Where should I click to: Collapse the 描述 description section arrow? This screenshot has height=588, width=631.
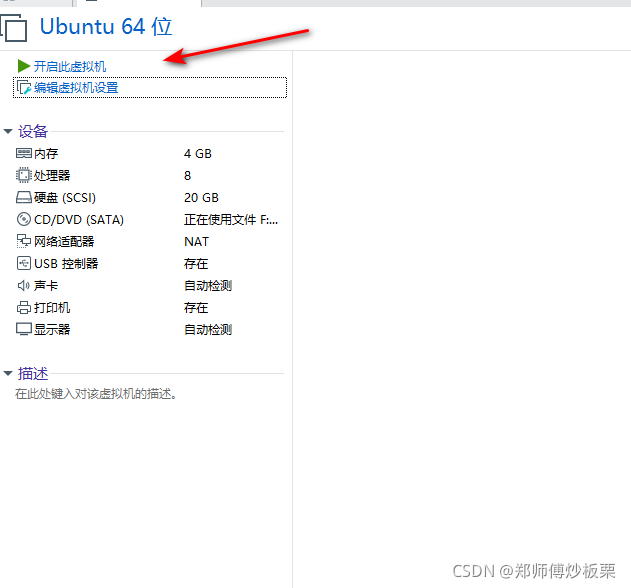pos(8,373)
